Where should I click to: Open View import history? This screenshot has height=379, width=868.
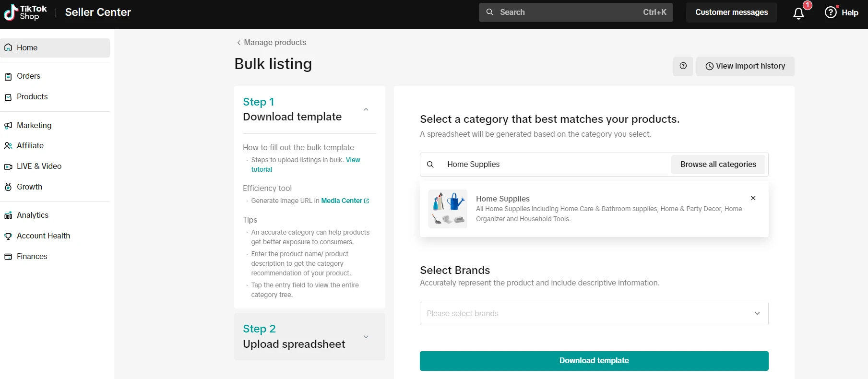pyautogui.click(x=745, y=66)
